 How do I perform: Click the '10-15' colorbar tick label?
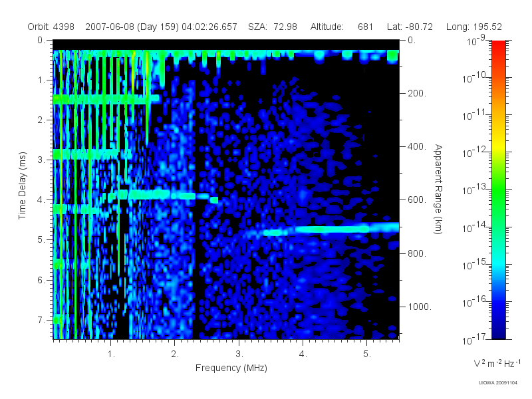tap(475, 265)
